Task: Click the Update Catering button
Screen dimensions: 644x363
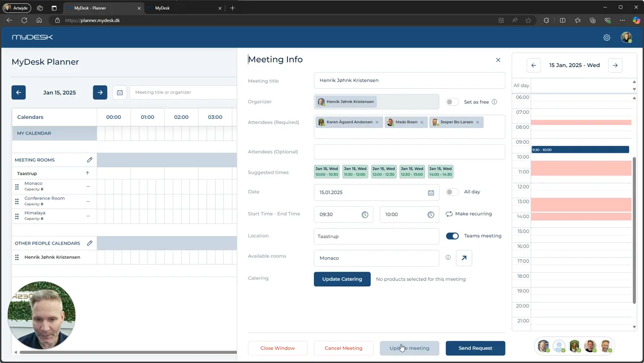Action: (342, 279)
